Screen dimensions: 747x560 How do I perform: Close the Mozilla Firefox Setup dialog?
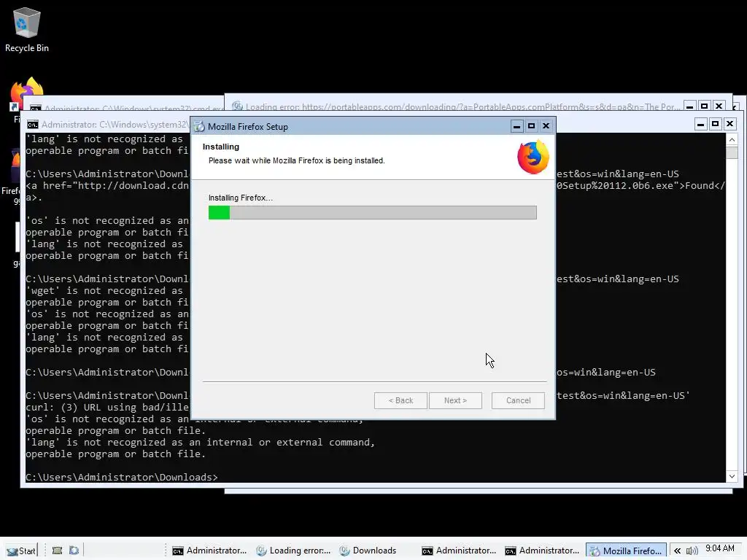(546, 125)
